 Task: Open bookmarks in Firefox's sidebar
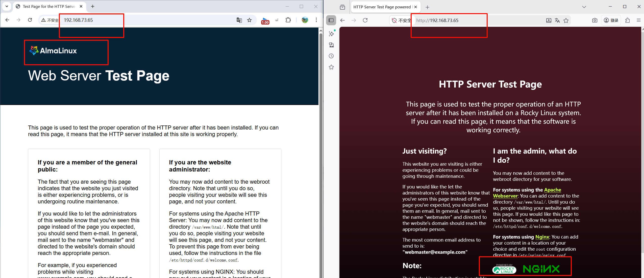(x=331, y=67)
